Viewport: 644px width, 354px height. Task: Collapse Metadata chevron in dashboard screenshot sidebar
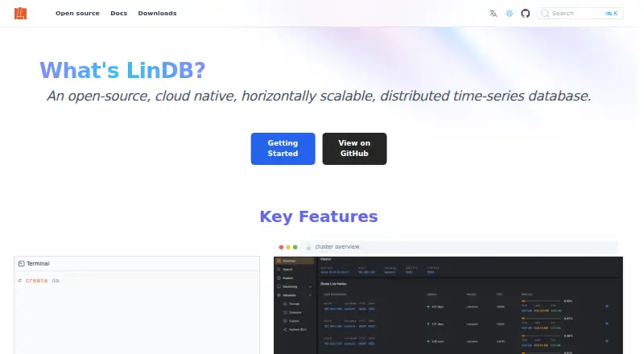point(311,295)
